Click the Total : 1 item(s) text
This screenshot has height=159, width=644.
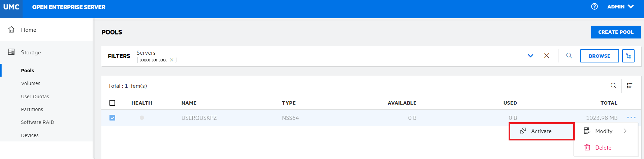(x=127, y=86)
